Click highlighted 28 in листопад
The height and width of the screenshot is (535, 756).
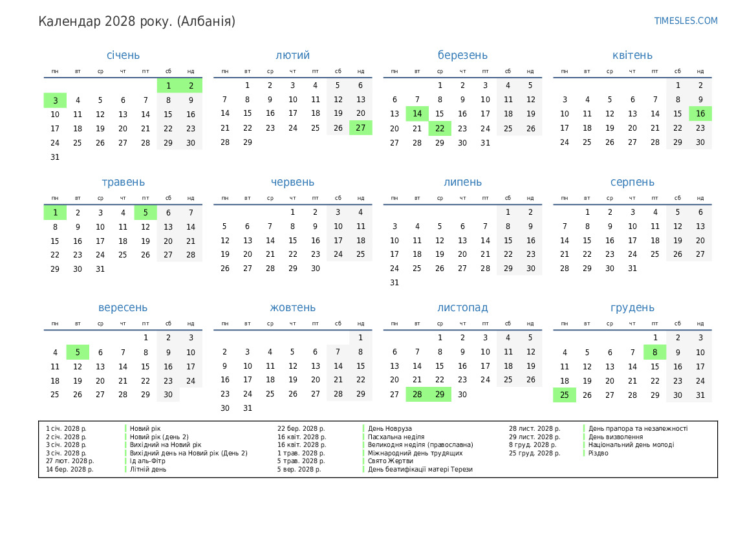[417, 395]
